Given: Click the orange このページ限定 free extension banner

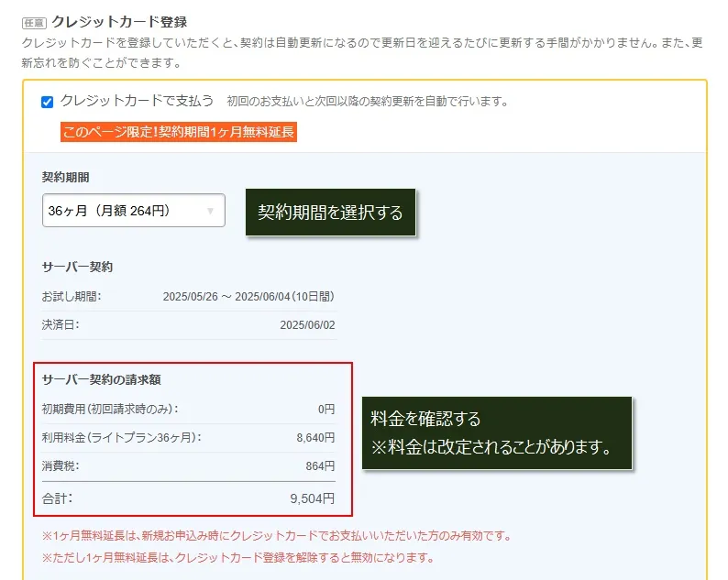Looking at the screenshot, I should (179, 133).
